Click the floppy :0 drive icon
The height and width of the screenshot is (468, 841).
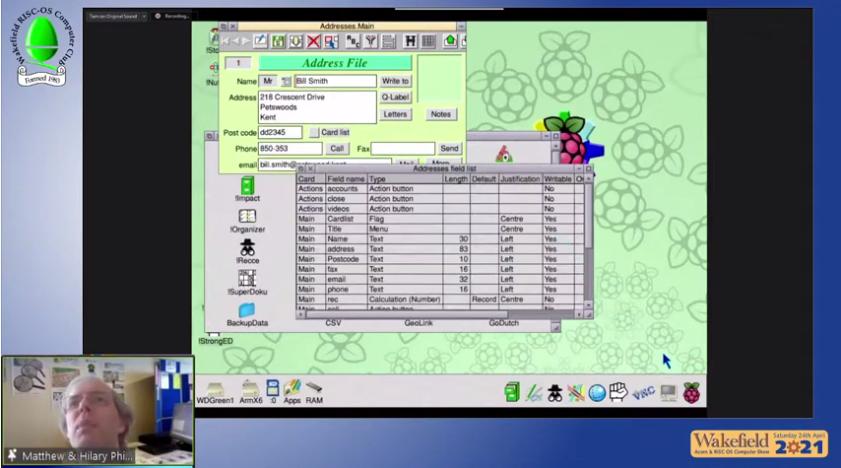tap(272, 392)
